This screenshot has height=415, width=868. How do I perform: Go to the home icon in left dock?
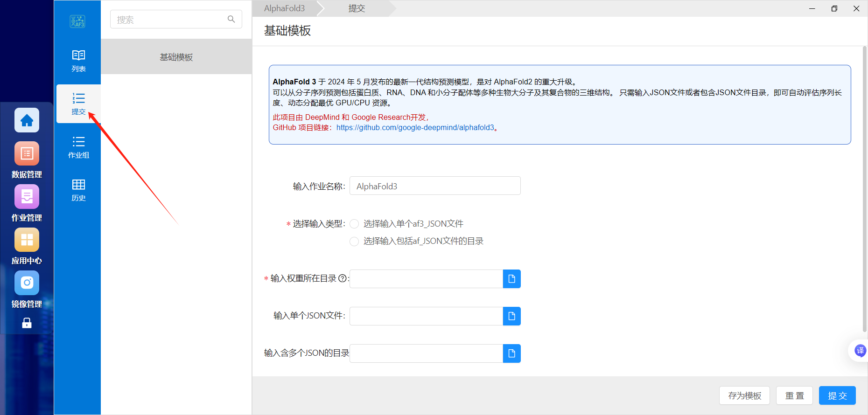[27, 120]
